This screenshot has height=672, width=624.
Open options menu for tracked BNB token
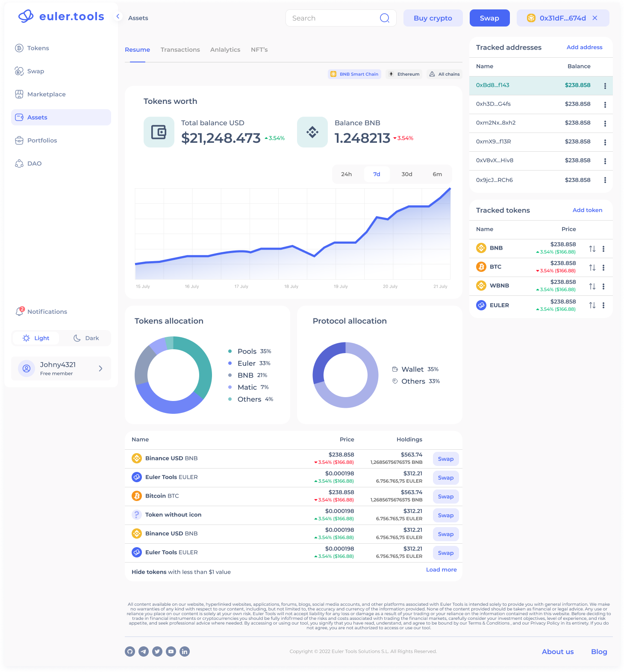tap(603, 249)
